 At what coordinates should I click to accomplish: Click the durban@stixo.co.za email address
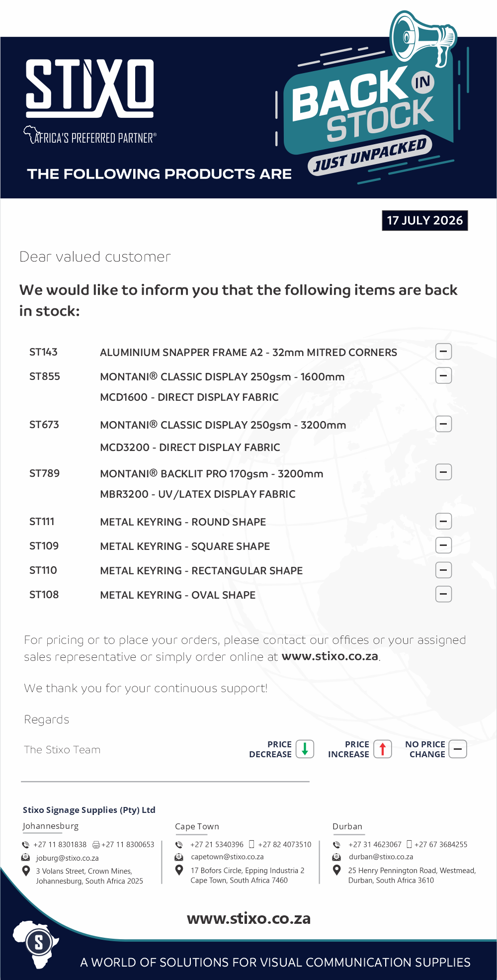click(381, 857)
